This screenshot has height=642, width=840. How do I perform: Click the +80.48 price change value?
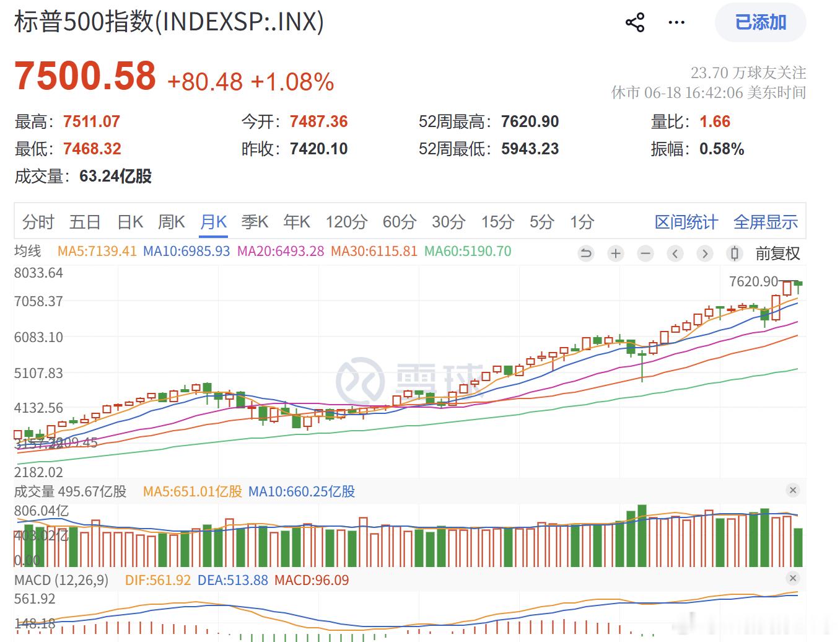[x=205, y=82]
